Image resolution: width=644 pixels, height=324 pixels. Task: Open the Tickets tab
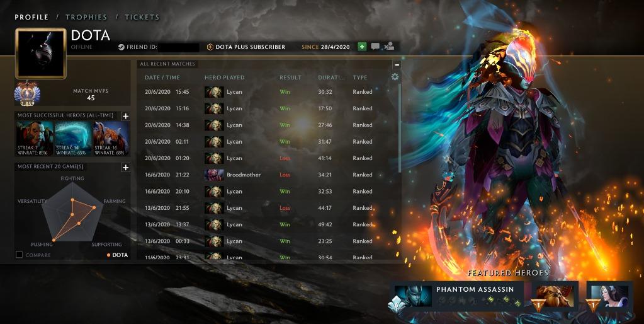(x=142, y=17)
